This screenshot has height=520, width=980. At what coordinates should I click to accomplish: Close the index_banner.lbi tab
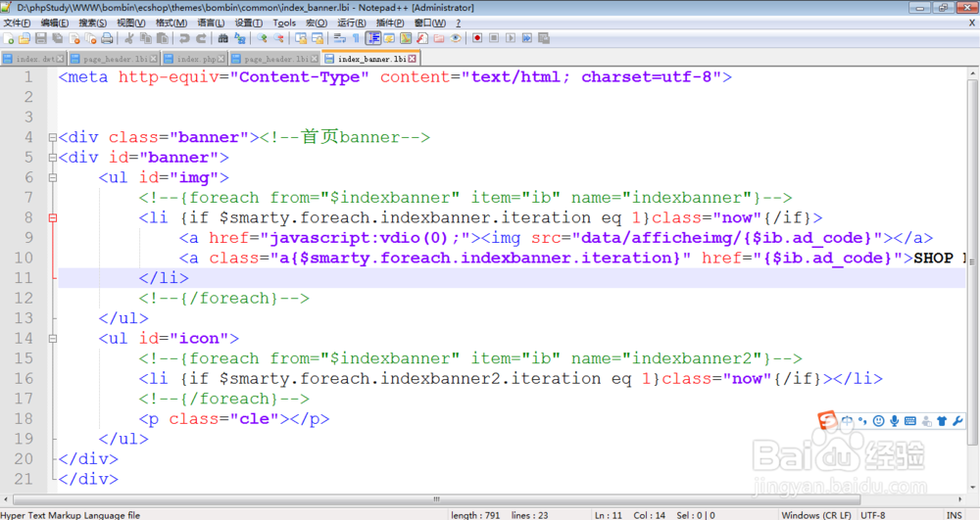(x=412, y=59)
